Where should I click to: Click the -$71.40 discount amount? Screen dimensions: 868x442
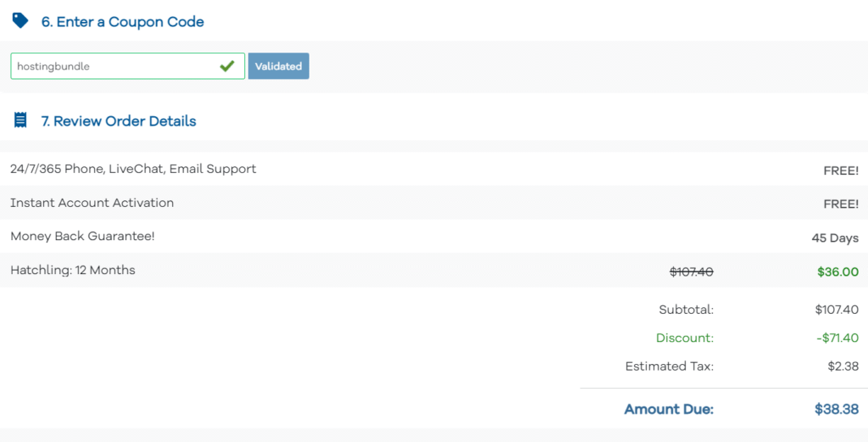tap(837, 338)
